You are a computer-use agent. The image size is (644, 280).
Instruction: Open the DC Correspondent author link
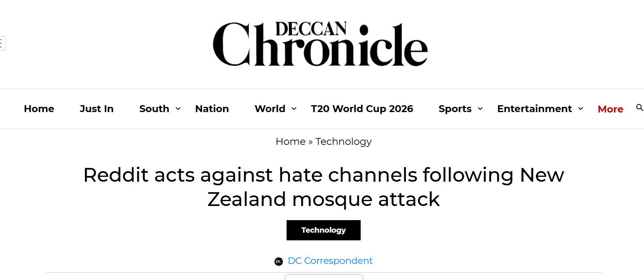(x=330, y=261)
